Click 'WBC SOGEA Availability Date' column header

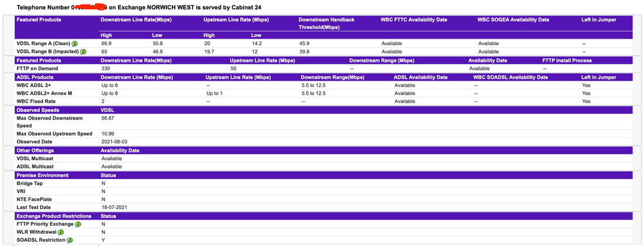(513, 20)
